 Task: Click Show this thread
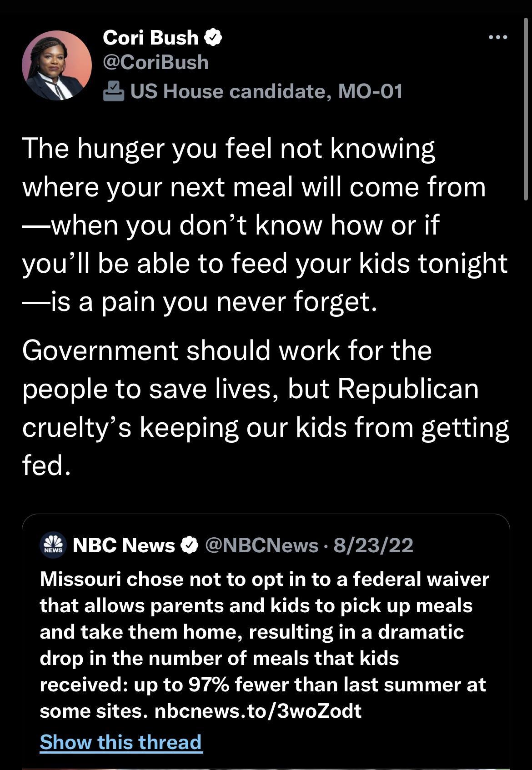click(x=120, y=742)
